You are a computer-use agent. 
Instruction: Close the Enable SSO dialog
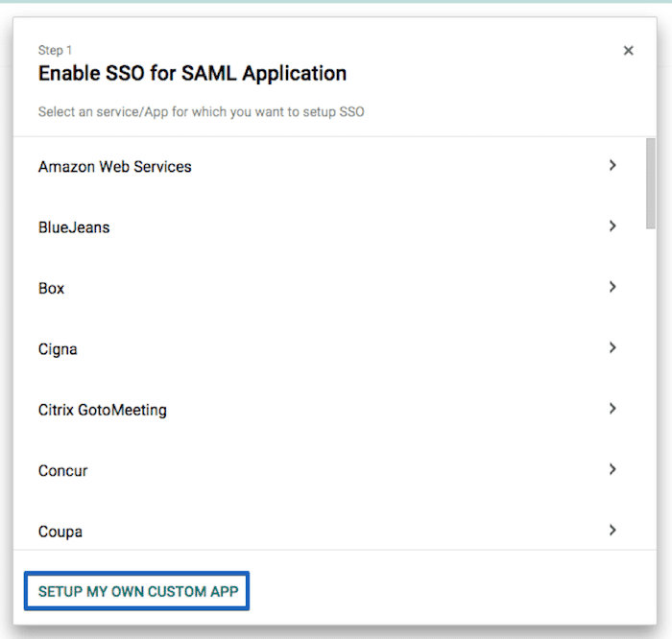[628, 51]
